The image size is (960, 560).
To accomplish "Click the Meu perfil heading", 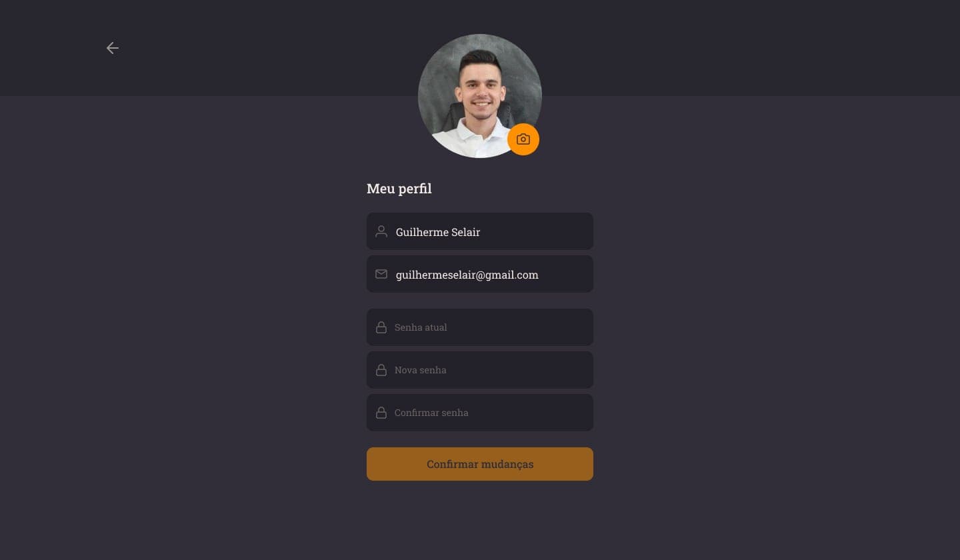I will pos(399,189).
